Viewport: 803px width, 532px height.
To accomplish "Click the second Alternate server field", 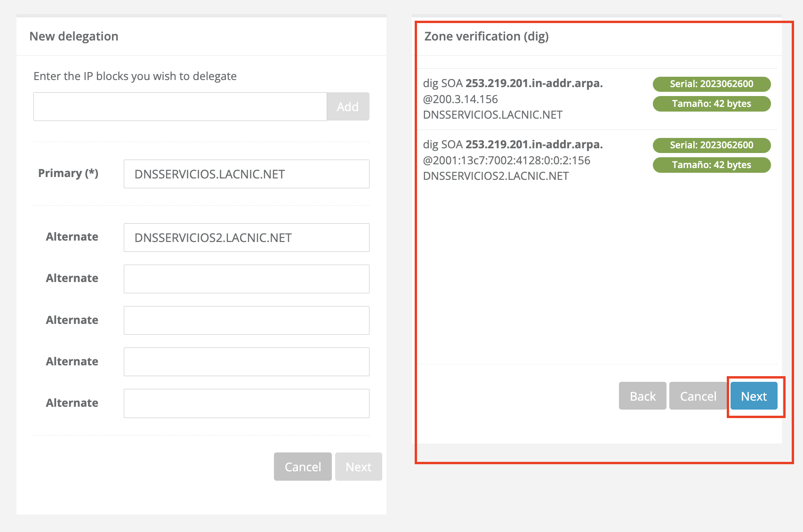I will (246, 279).
